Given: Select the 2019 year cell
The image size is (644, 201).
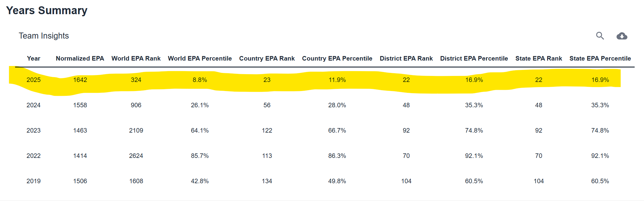Looking at the screenshot, I should pyautogui.click(x=33, y=181).
